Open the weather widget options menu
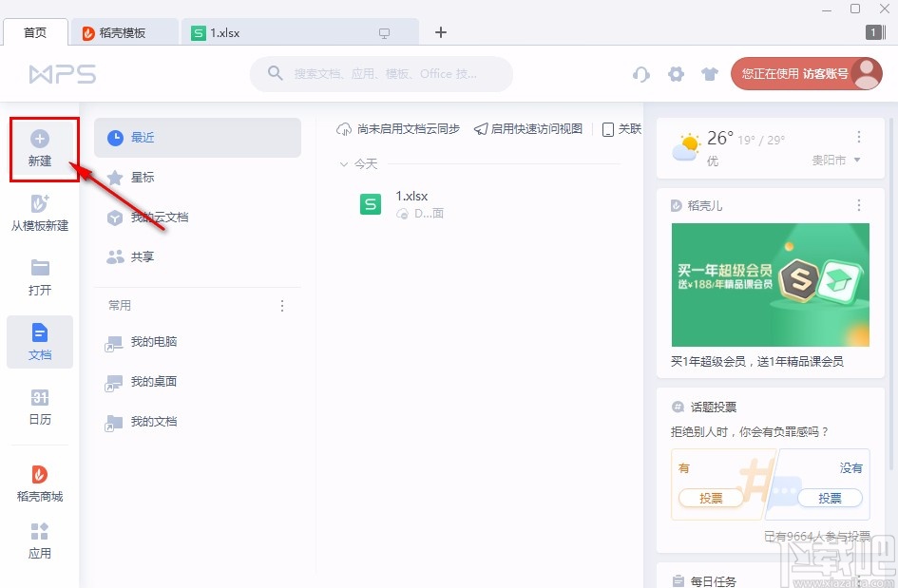The width and height of the screenshot is (898, 588). [x=858, y=139]
